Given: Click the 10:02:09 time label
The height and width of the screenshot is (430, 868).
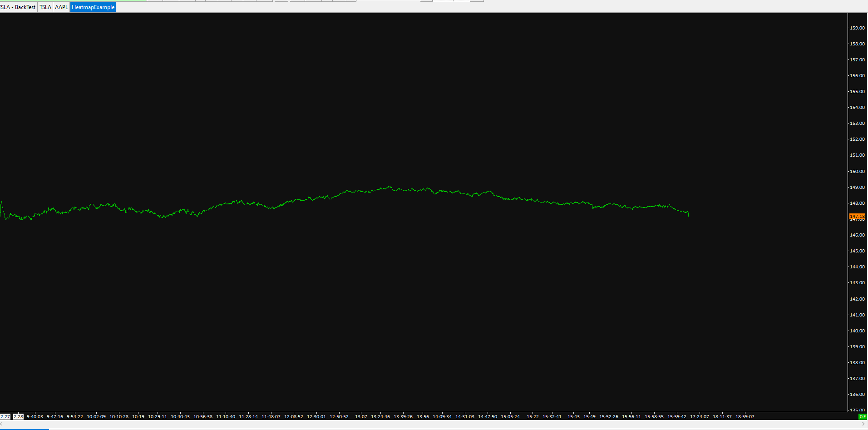Looking at the screenshot, I should [96, 417].
